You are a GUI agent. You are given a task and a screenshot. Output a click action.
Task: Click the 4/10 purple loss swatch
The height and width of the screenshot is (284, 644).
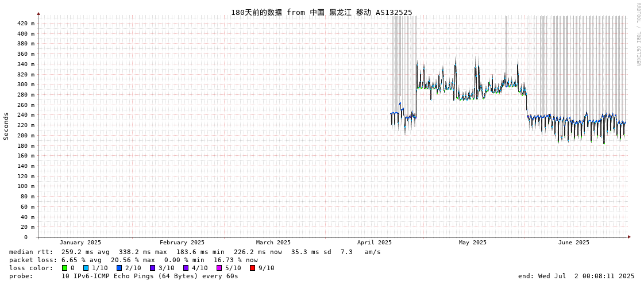(x=186, y=268)
